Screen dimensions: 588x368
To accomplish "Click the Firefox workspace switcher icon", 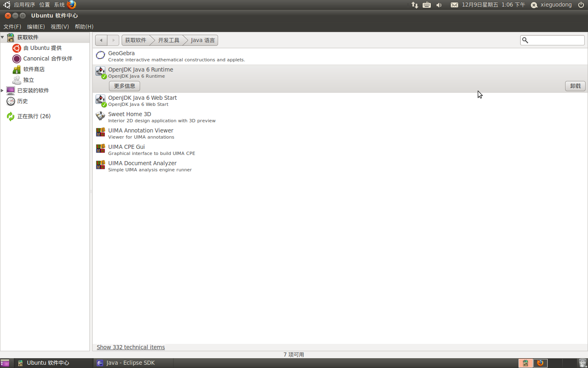I will 540,363.
